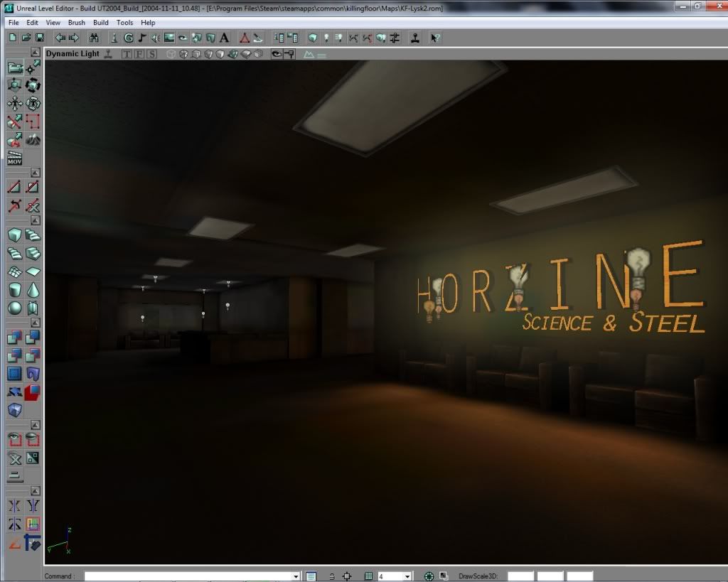Click the Matinee MOV tool

[15, 158]
